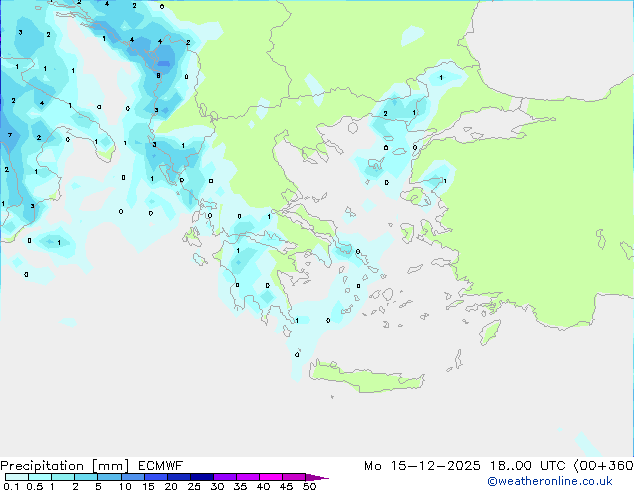634x490 pixels.
Task: Click the '10' legend scale label
Action: point(125,486)
